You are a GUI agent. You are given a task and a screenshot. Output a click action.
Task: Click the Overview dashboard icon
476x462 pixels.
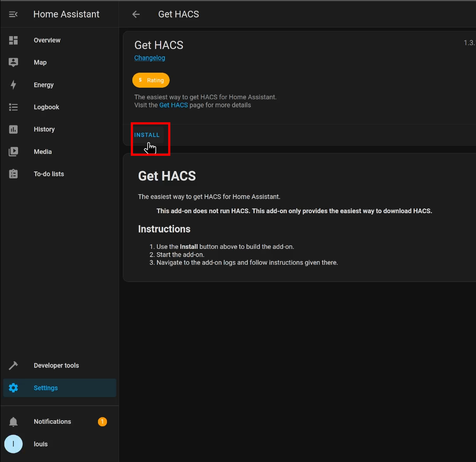click(x=13, y=40)
